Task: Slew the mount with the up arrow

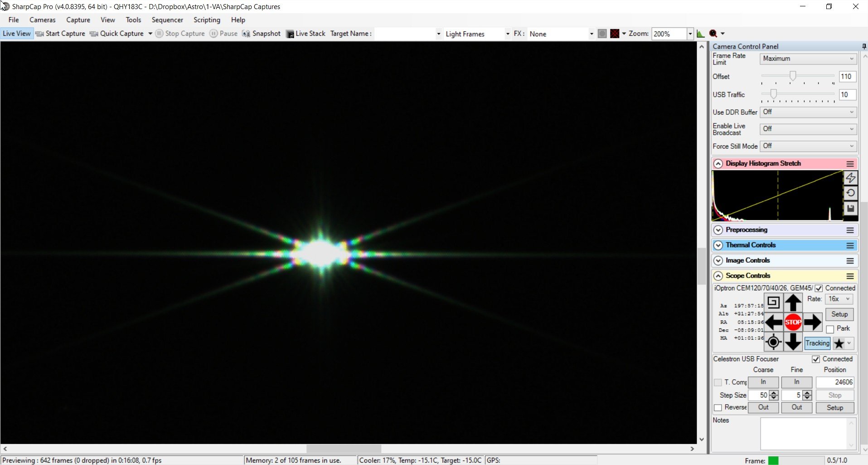Action: coord(793,303)
